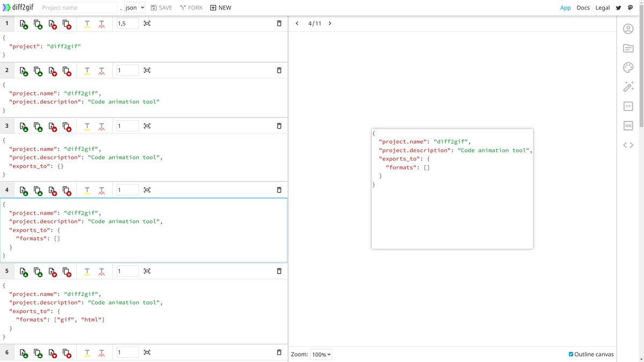Delete step 5 using the trash icon
This screenshot has width=644, height=362.
point(279,271)
